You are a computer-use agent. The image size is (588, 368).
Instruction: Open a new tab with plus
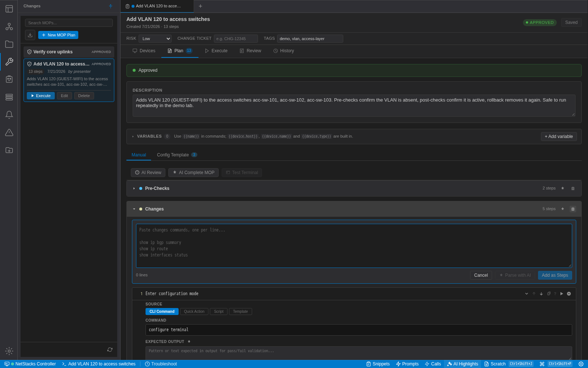pyautogui.click(x=200, y=6)
